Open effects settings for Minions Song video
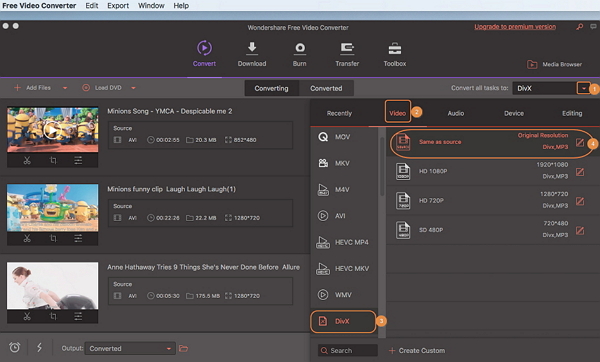Image resolution: width=600 pixels, height=362 pixels. pyautogui.click(x=78, y=161)
